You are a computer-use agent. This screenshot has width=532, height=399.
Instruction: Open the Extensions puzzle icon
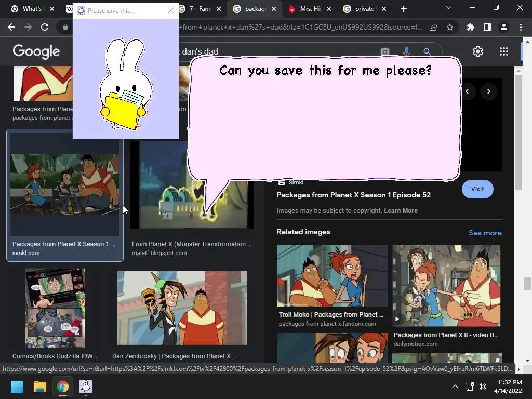pos(471,27)
